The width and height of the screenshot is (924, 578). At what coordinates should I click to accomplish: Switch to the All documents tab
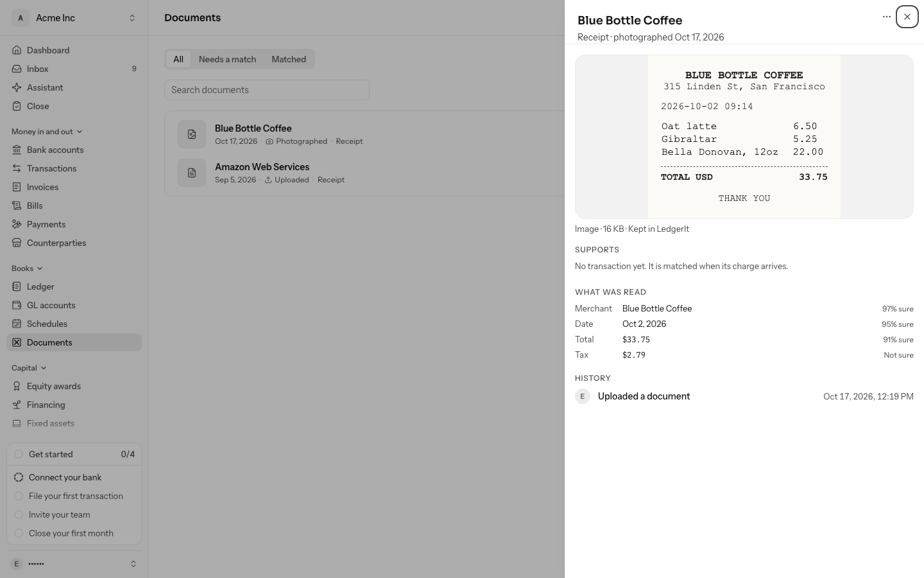pos(178,59)
